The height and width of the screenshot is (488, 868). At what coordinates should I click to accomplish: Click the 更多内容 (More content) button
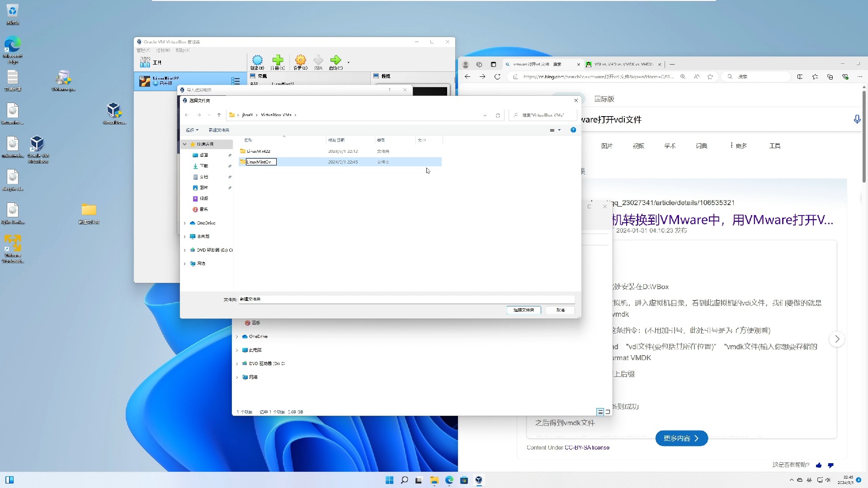pos(681,438)
